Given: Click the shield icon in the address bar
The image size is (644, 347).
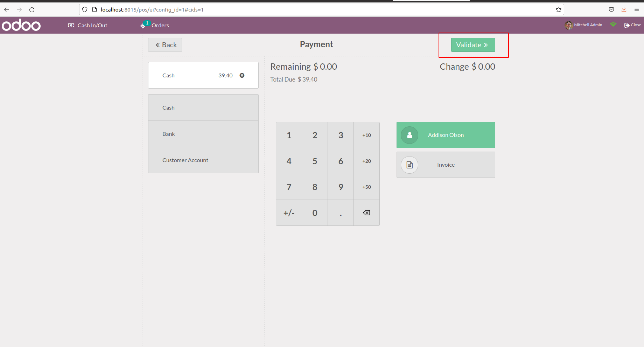Looking at the screenshot, I should click(x=85, y=9).
